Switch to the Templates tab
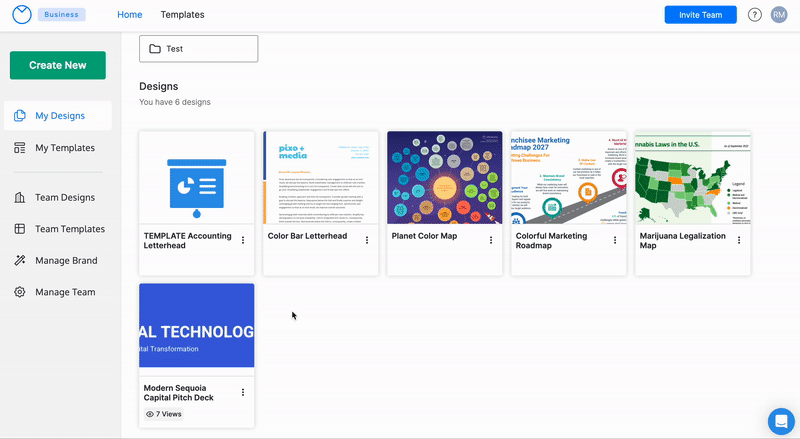This screenshot has width=800, height=439. click(x=182, y=15)
